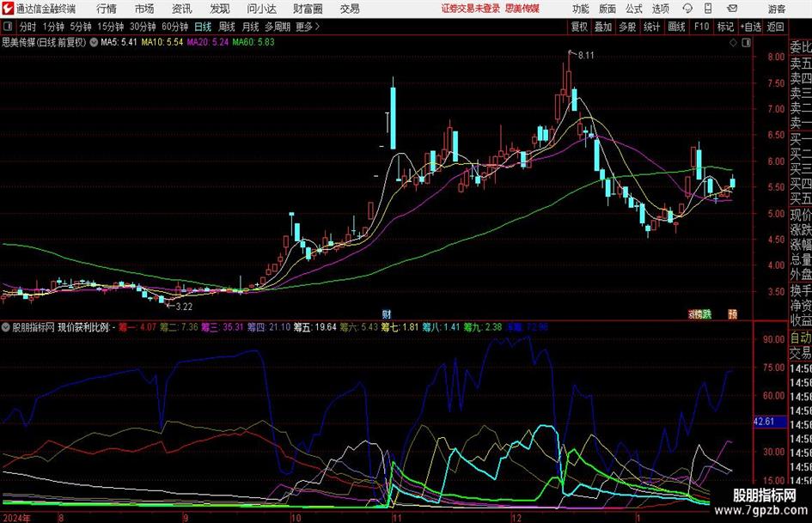This screenshot has height=523, width=812.
Task: Switch to the 60分钟 period tab
Action: click(x=175, y=27)
